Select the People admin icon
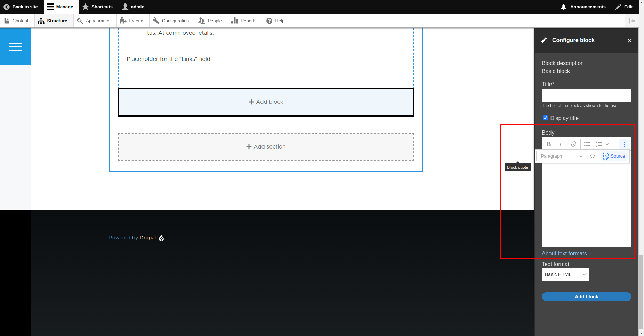The height and width of the screenshot is (336, 644). (202, 21)
